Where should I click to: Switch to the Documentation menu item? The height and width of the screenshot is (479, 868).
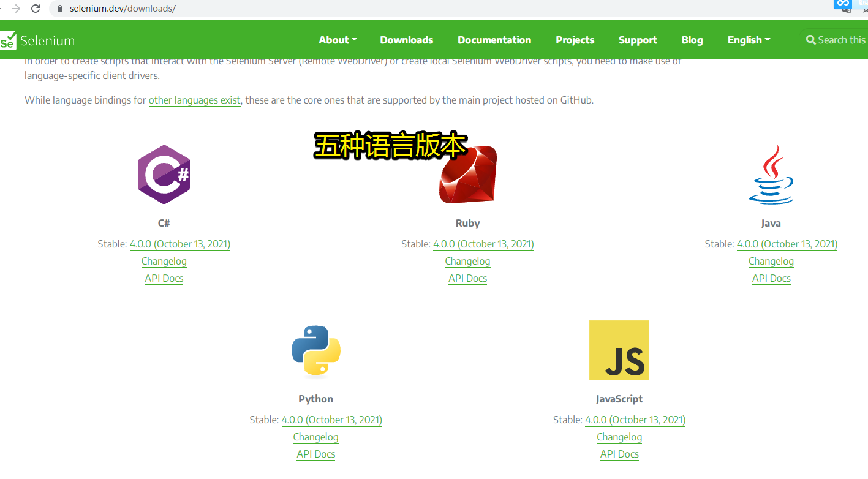coord(494,40)
